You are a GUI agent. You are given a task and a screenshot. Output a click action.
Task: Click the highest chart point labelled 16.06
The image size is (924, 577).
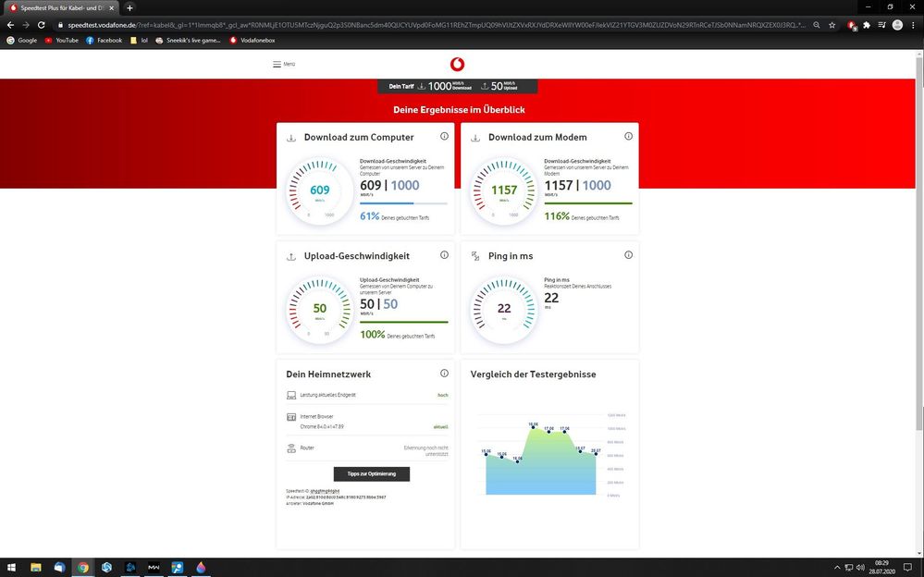(534, 427)
